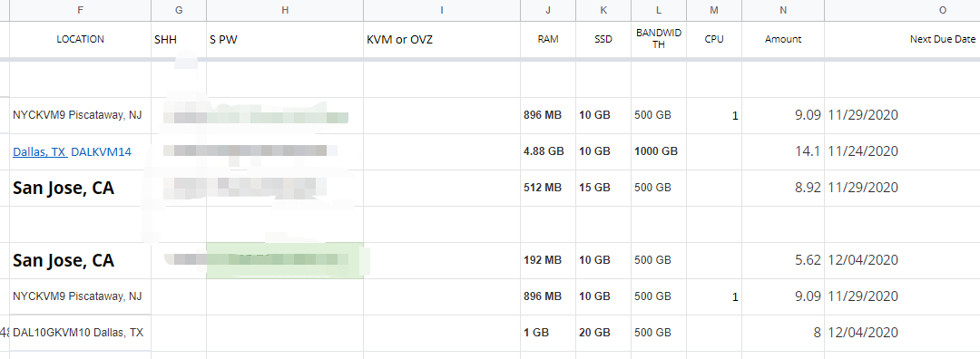The height and width of the screenshot is (359, 980).
Task: Select the 1000 GB bandwidth cell
Action: [x=659, y=151]
